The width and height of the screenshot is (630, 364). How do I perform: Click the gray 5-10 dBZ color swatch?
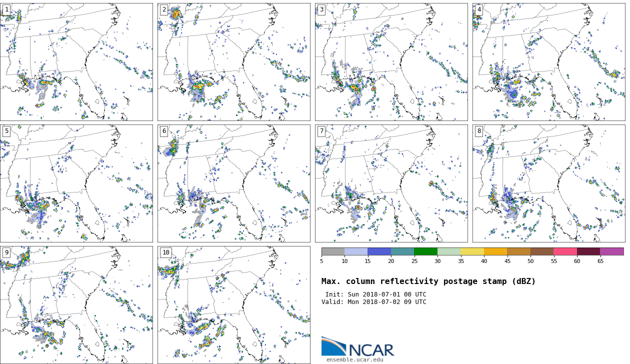pos(333,251)
